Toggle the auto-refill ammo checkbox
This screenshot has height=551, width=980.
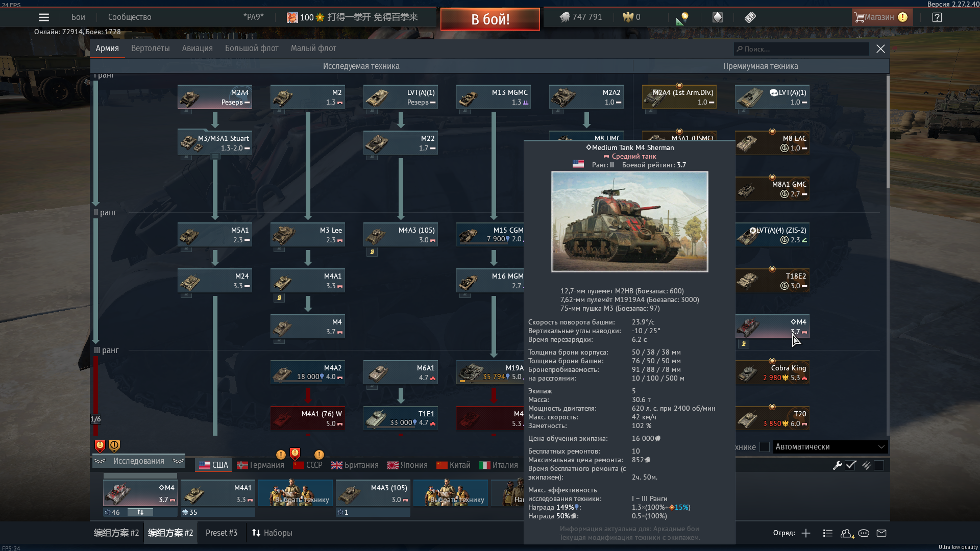[879, 465]
